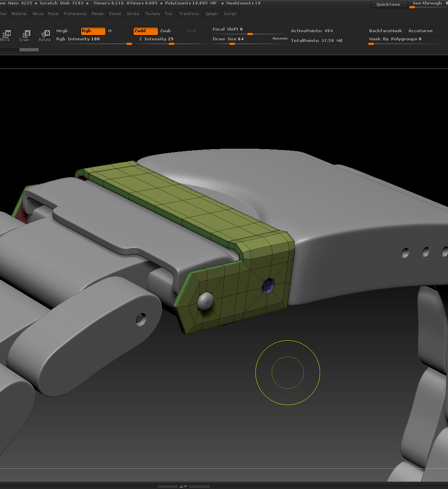Enable Mrgb paint mode
Image resolution: width=448 pixels, height=489 pixels.
tap(68, 31)
